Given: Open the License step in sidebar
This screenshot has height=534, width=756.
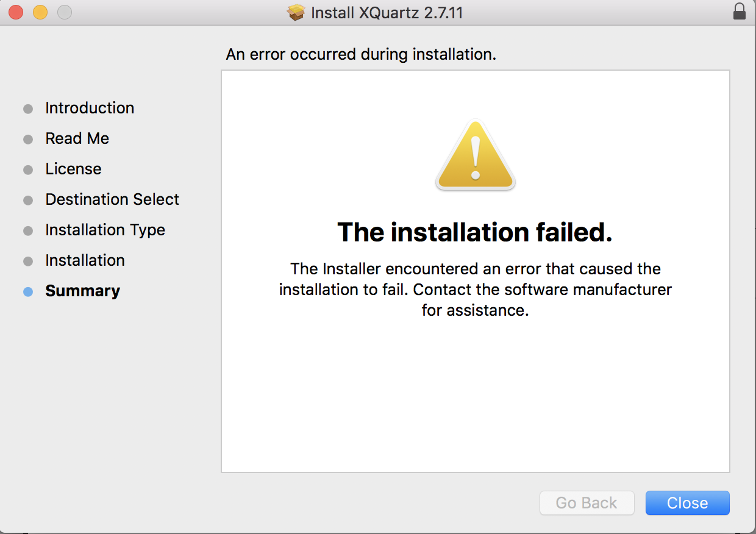Looking at the screenshot, I should (x=73, y=169).
